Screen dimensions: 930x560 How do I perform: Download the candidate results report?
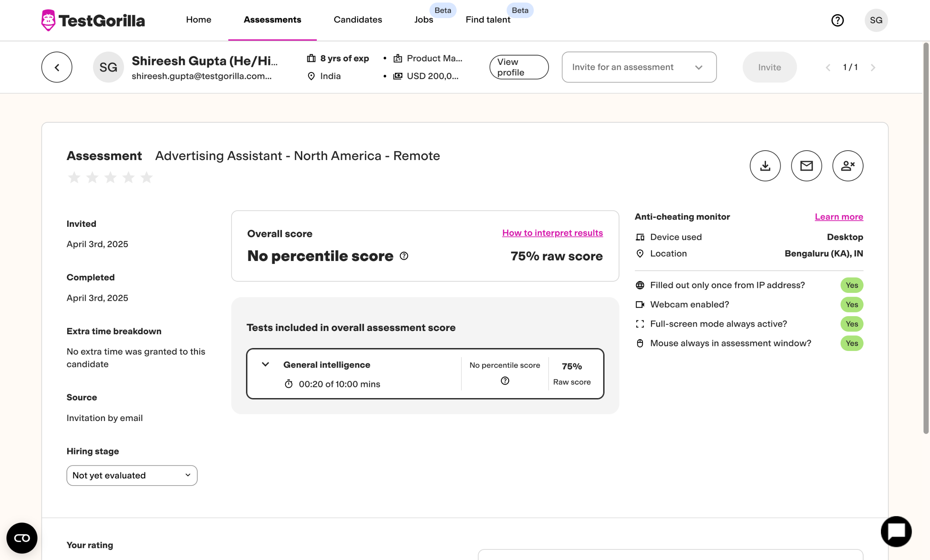tap(765, 166)
